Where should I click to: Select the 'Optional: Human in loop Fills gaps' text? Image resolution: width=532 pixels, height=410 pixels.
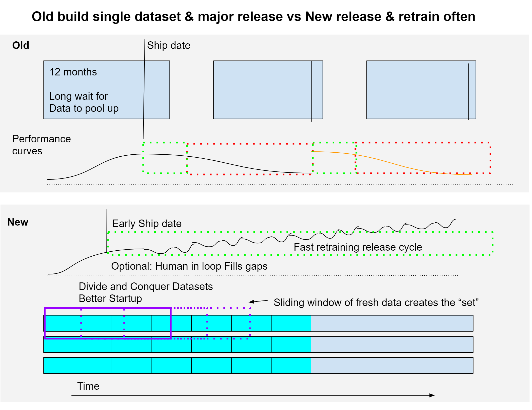(x=189, y=266)
